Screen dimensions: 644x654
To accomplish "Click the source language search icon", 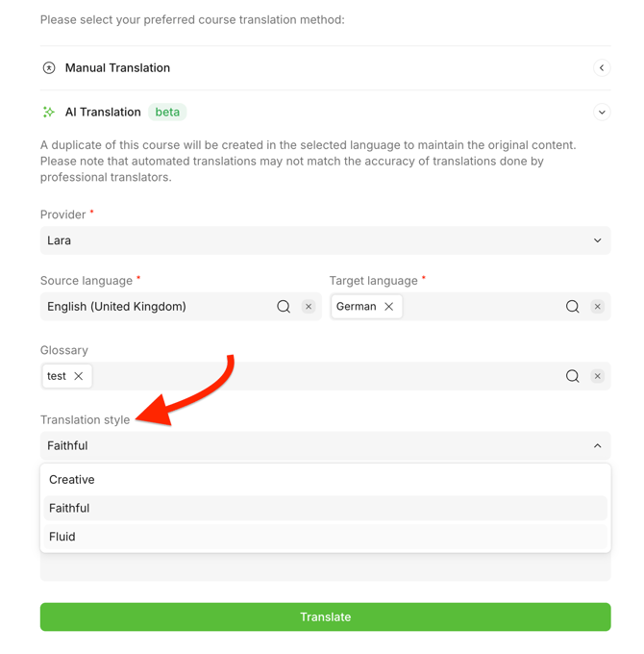I will coord(284,307).
